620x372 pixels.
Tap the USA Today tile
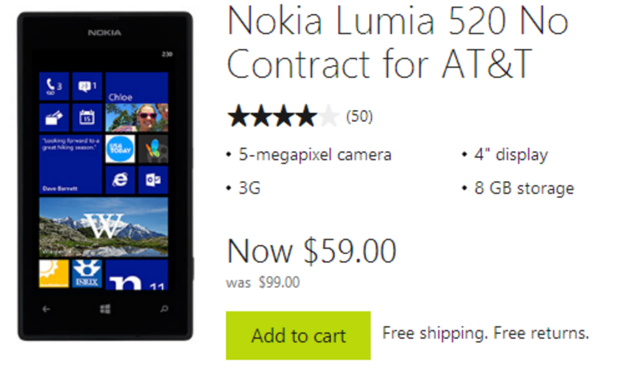[x=120, y=149]
